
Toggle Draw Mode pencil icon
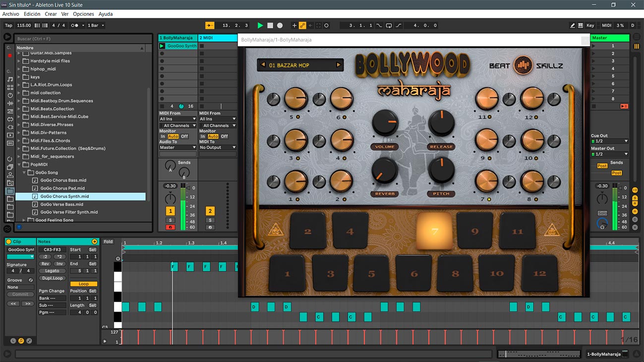573,25
